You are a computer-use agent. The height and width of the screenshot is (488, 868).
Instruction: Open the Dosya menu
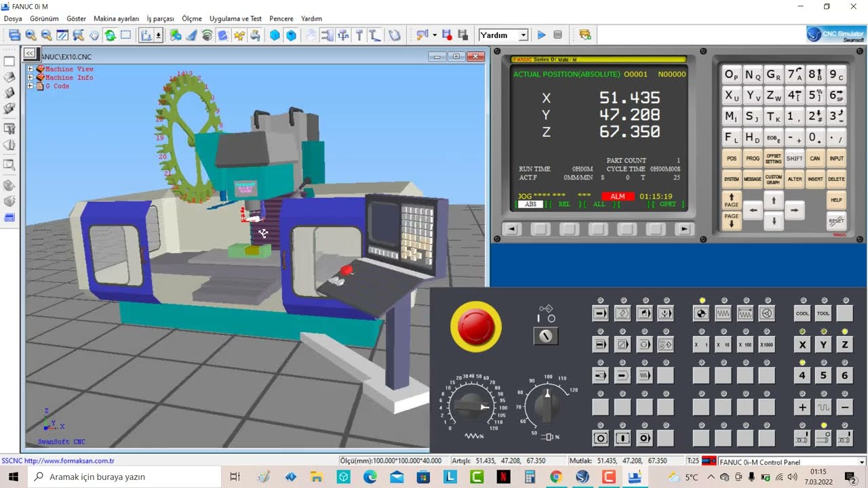click(13, 19)
